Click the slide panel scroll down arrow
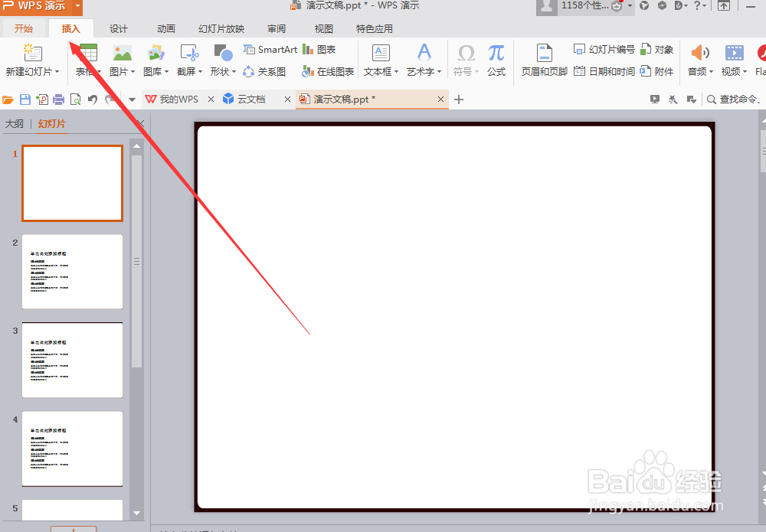 137,513
